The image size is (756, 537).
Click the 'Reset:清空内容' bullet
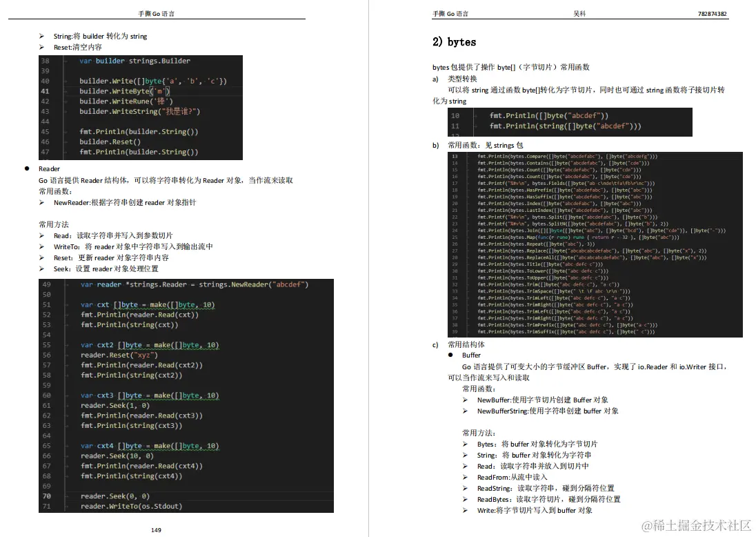tap(78, 48)
